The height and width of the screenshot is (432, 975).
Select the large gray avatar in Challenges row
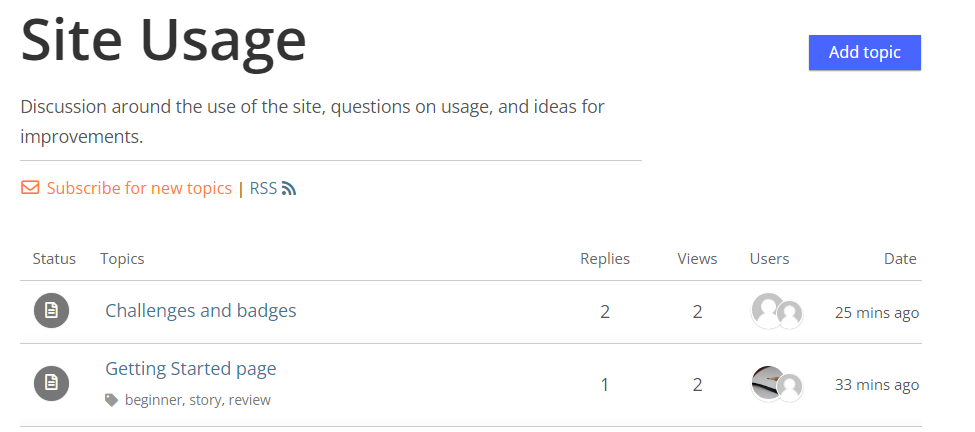[x=767, y=310]
